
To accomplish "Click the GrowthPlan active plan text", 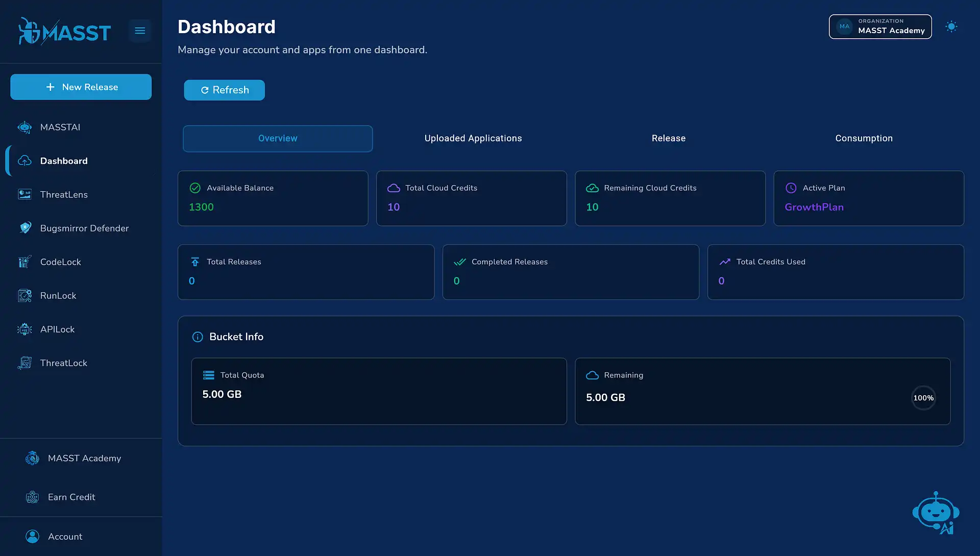I will [x=814, y=207].
